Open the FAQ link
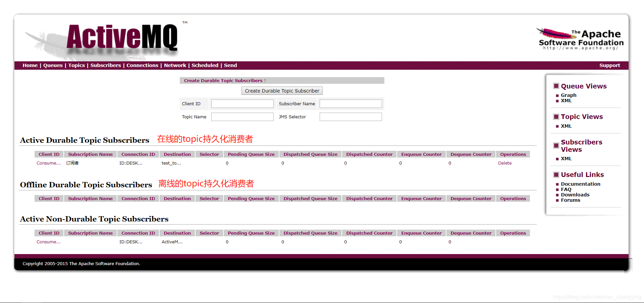Screen dimensions: 644x303 pos(566,189)
